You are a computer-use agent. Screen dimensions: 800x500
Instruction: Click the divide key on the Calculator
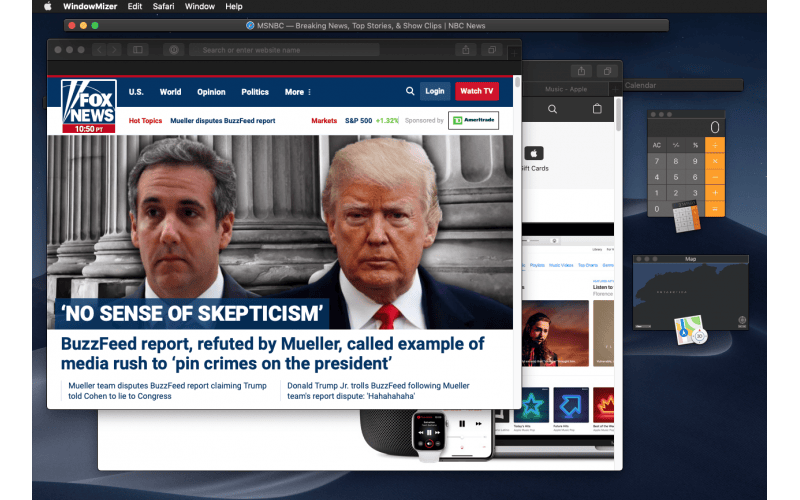coord(715,145)
